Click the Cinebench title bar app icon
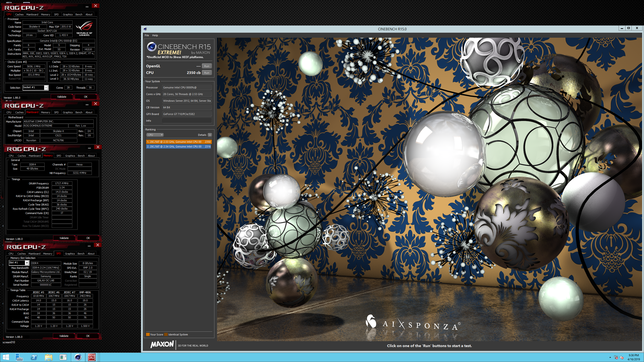 point(145,29)
